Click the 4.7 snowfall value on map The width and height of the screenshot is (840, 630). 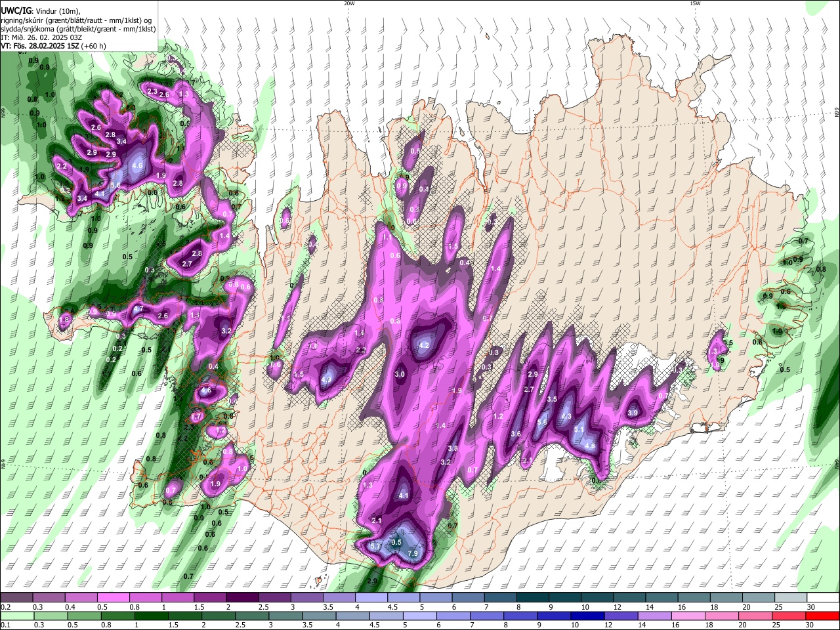click(138, 308)
